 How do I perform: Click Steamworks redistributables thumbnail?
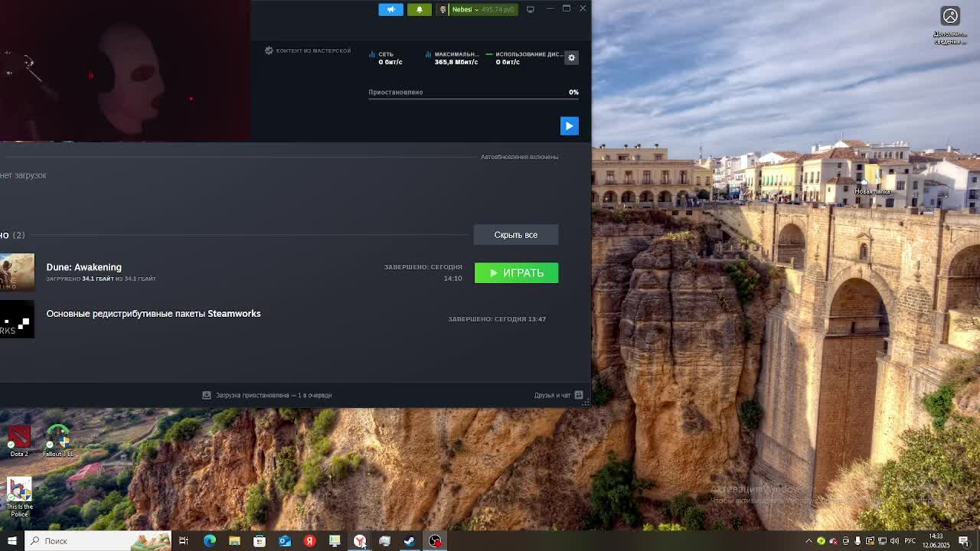click(17, 319)
